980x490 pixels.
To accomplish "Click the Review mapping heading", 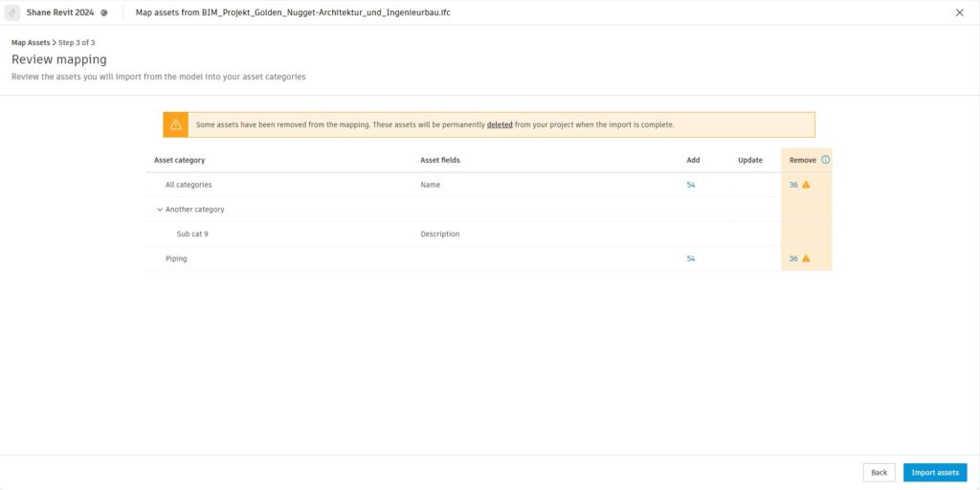I will (x=58, y=60).
